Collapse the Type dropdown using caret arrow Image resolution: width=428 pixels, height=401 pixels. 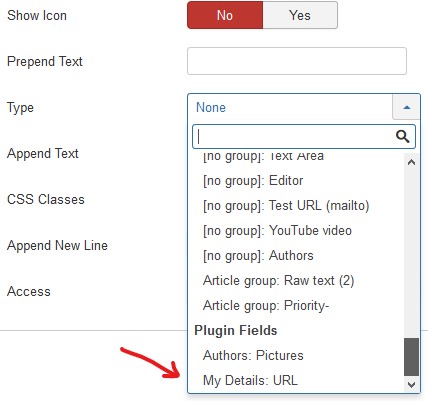click(406, 107)
